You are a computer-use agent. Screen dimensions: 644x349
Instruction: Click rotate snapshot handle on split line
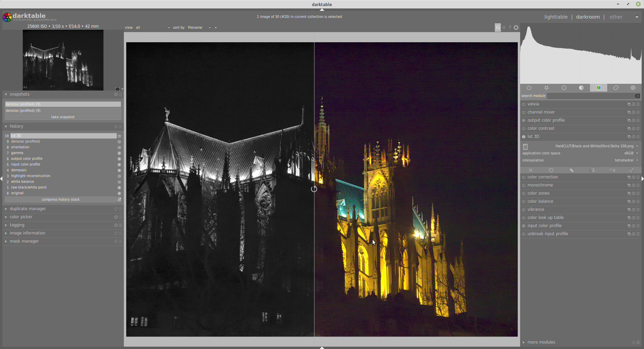click(x=314, y=189)
